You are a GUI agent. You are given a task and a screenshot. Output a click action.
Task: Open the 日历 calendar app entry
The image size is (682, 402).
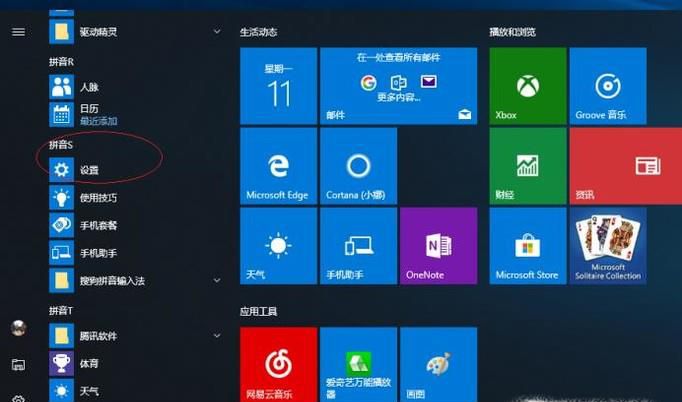pos(89,113)
